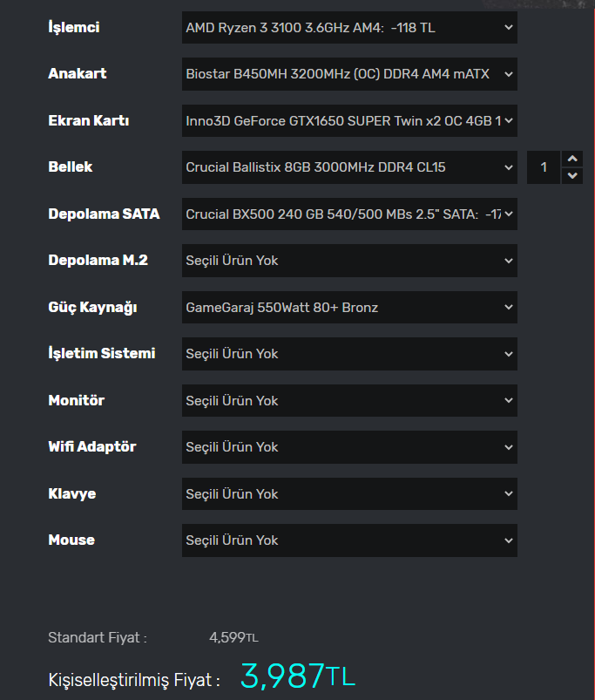The image size is (595, 700).
Task: Open the Güç Kaynağı power supply dropdown
Action: (x=349, y=307)
